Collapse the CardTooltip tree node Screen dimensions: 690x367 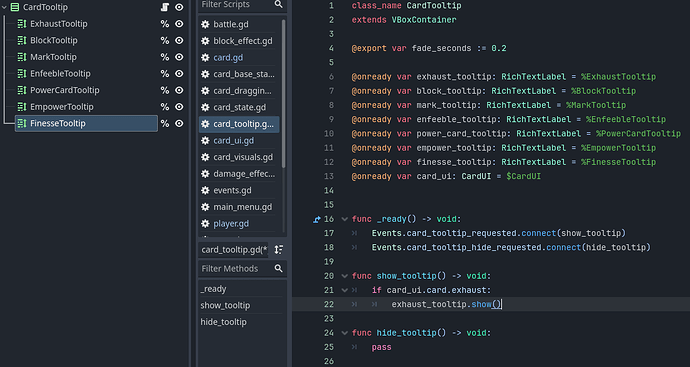point(4,7)
